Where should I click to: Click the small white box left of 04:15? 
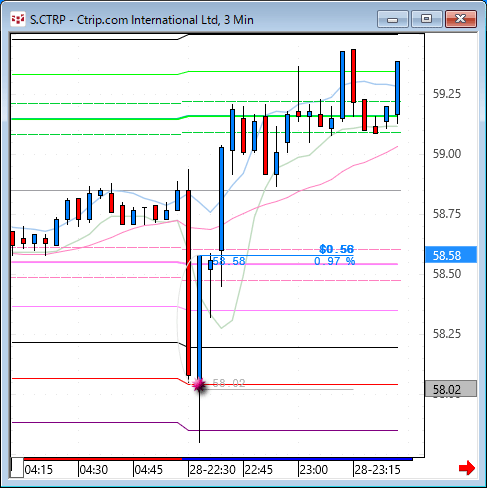(x=17, y=468)
